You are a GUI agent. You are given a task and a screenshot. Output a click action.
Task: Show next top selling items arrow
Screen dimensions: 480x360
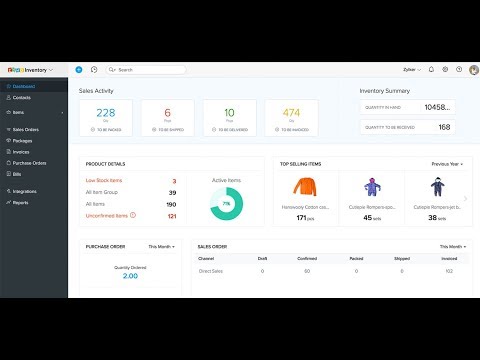coord(466,199)
